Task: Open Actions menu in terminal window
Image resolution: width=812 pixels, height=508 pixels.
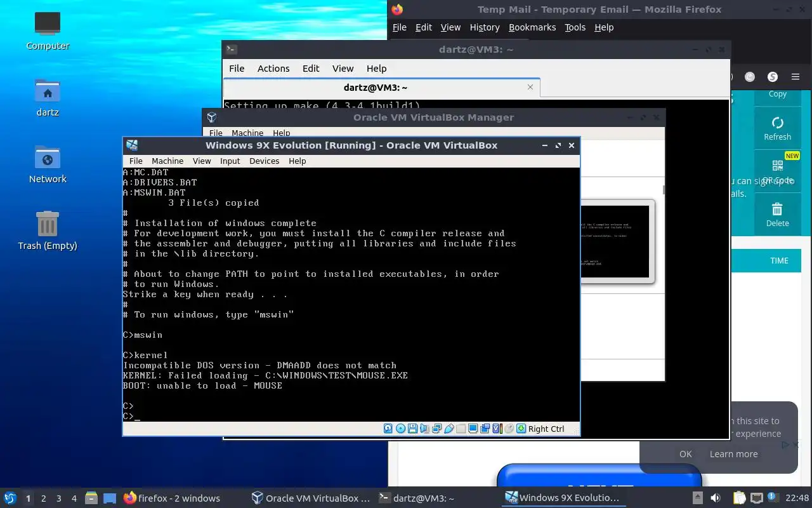Action: click(x=273, y=68)
